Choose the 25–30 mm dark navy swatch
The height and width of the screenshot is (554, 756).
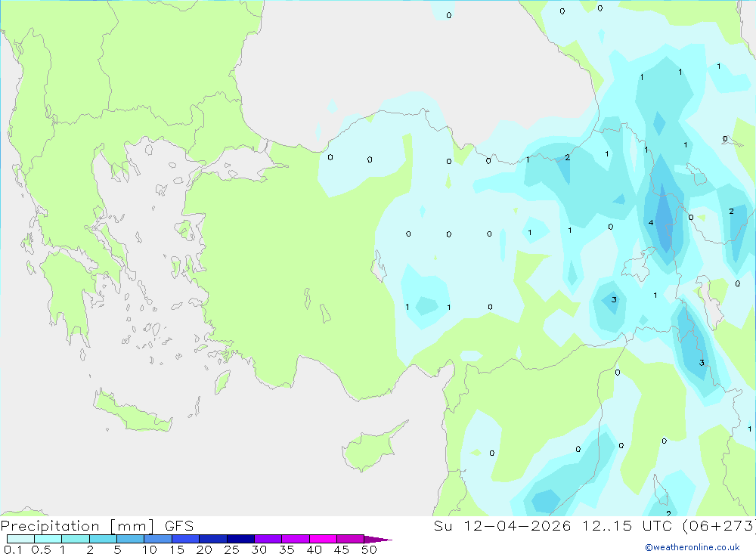point(240,539)
